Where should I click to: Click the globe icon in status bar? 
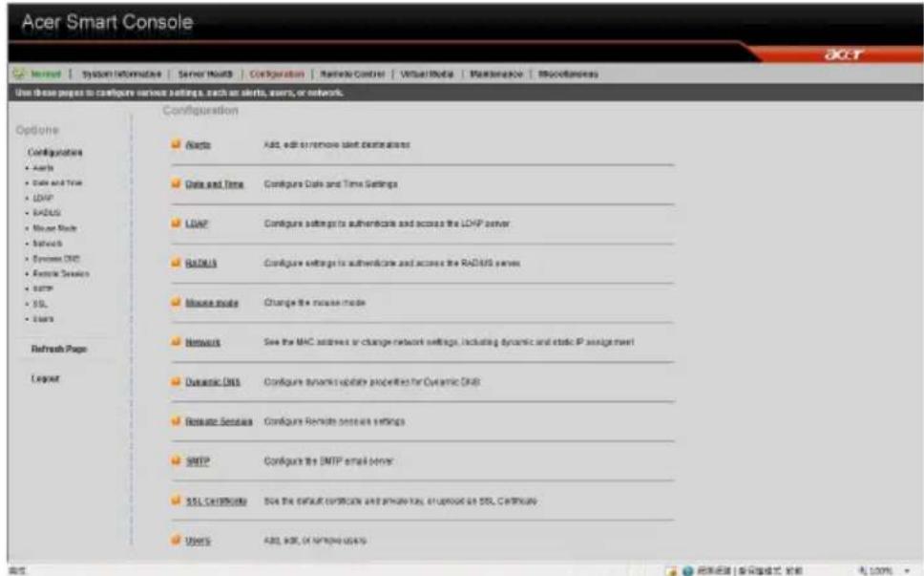point(687,570)
